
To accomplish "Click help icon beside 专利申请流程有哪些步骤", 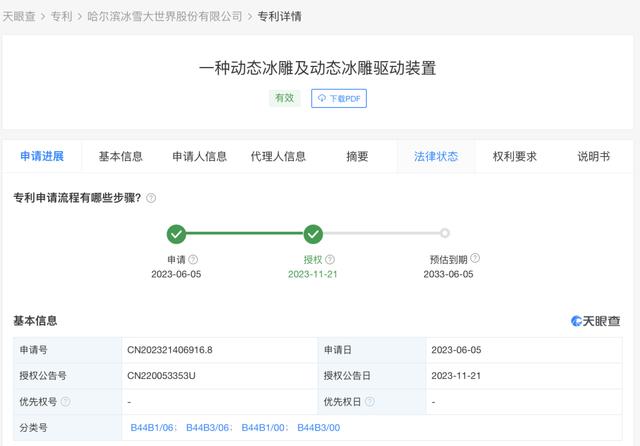I will click(151, 198).
